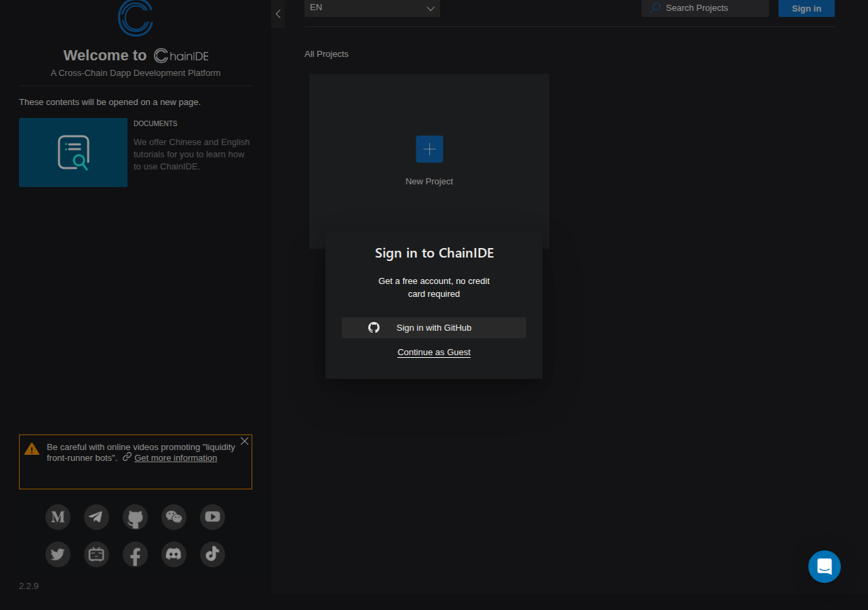Click the DOCUMENTS heading text
The width and height of the screenshot is (868, 610).
(155, 123)
